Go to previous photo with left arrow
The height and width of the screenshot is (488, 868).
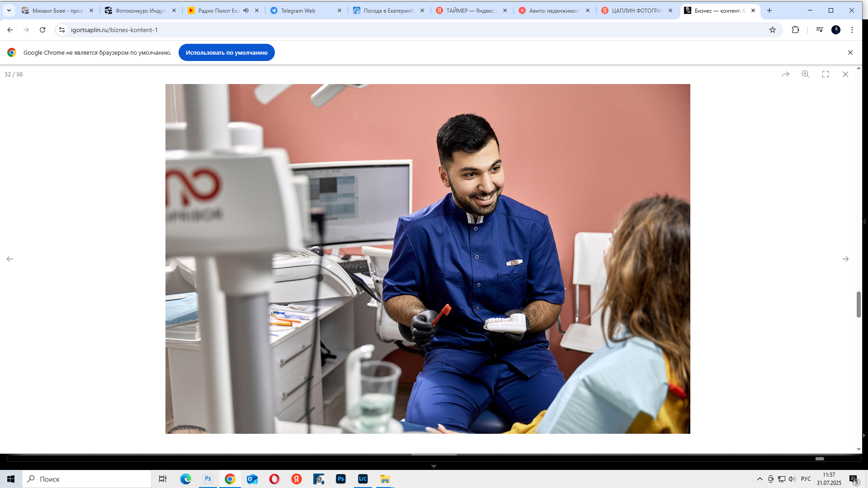(10, 259)
